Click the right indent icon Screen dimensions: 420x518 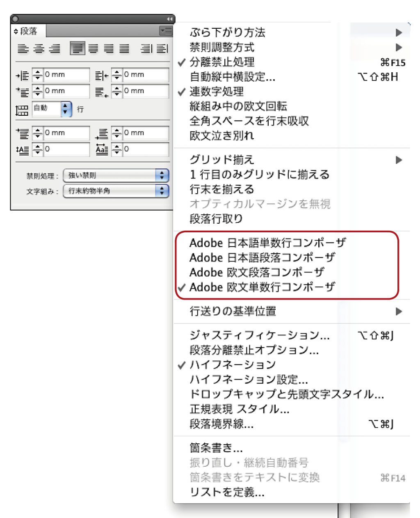pyautogui.click(x=102, y=76)
